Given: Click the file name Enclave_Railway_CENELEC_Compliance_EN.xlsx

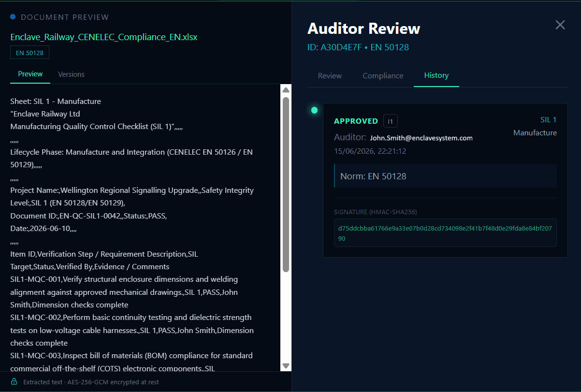Looking at the screenshot, I should click(104, 37).
